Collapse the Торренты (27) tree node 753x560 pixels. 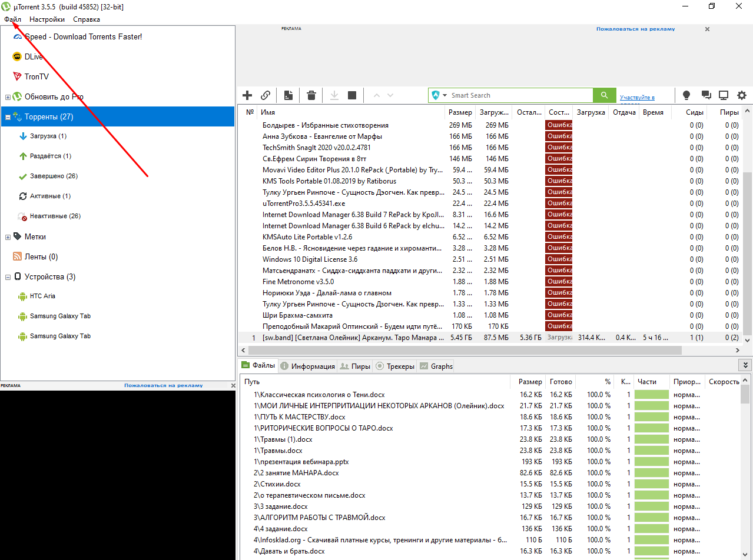8,117
